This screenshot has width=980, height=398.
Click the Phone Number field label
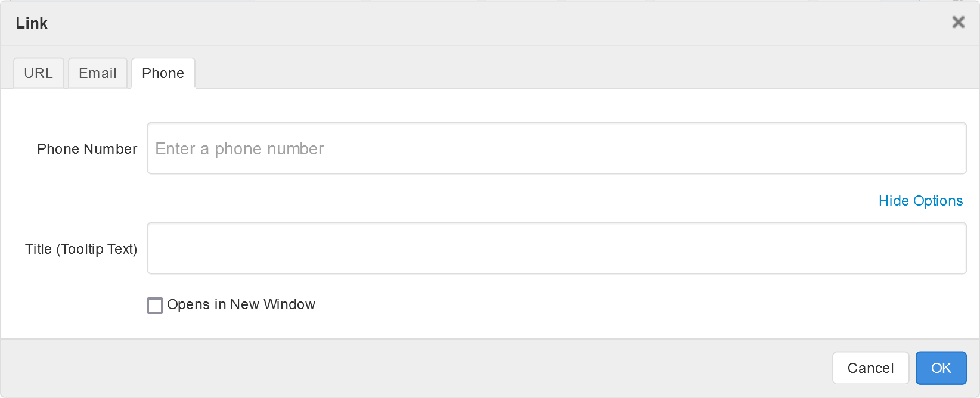(87, 149)
